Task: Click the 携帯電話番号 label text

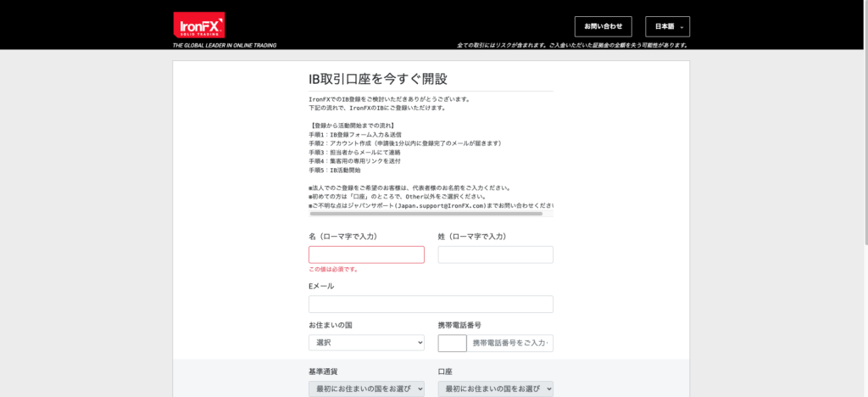Action: (x=459, y=325)
